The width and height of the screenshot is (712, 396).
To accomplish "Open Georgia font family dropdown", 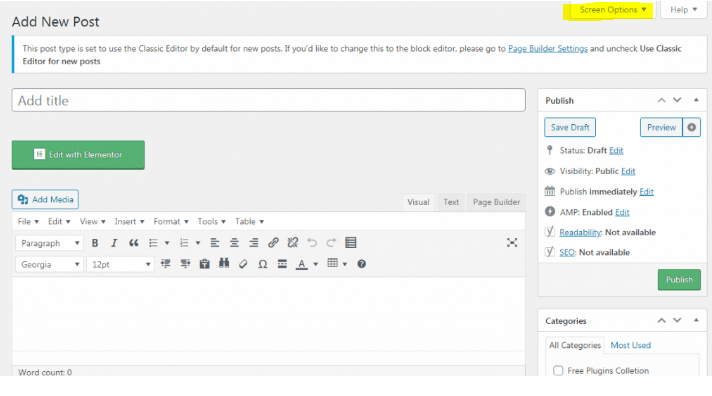I will point(49,264).
